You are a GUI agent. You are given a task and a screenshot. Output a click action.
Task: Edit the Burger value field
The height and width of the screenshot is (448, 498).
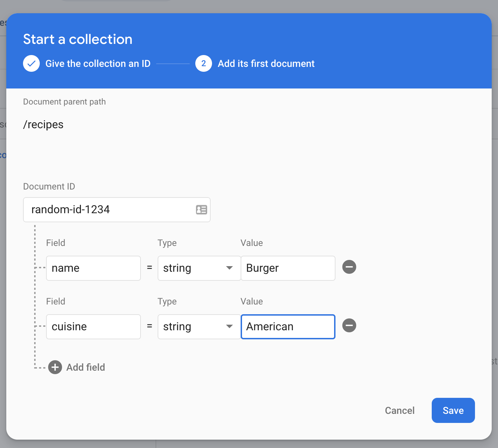point(288,268)
